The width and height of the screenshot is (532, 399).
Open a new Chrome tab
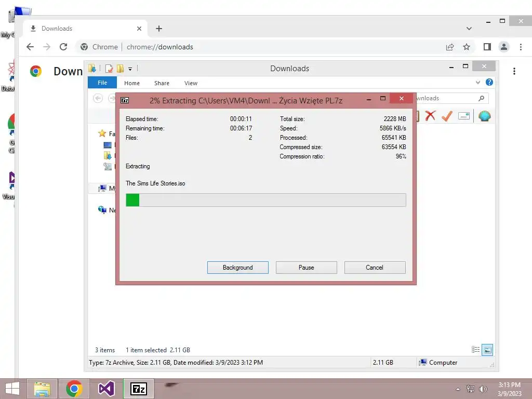click(x=159, y=29)
